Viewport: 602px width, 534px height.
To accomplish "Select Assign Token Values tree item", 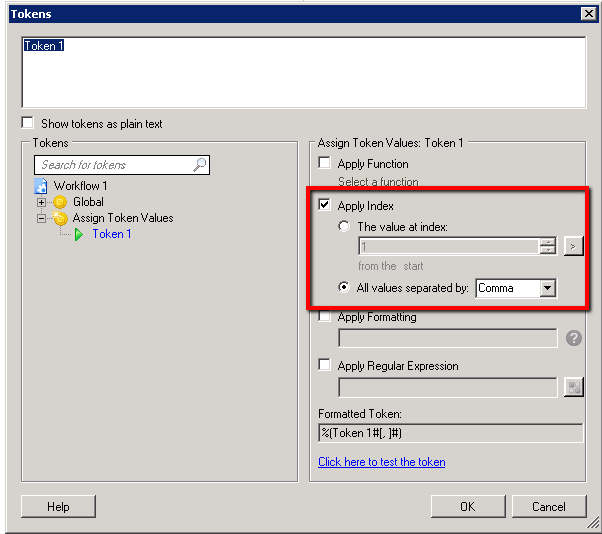I will (x=123, y=218).
